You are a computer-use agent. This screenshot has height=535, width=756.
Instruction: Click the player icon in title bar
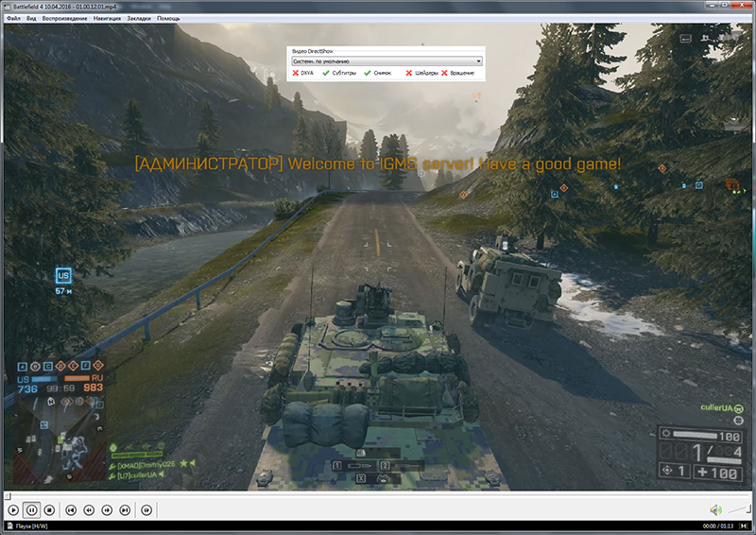[x=9, y=7]
